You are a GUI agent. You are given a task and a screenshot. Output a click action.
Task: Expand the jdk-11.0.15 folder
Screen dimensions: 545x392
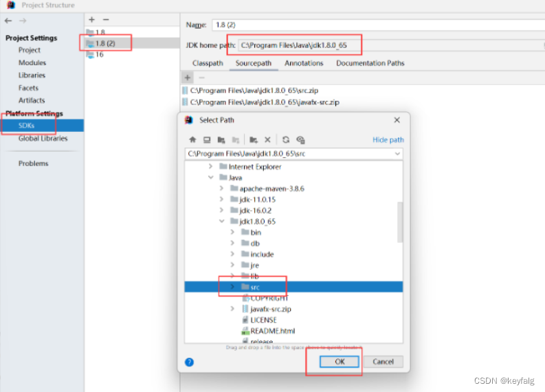coord(221,199)
